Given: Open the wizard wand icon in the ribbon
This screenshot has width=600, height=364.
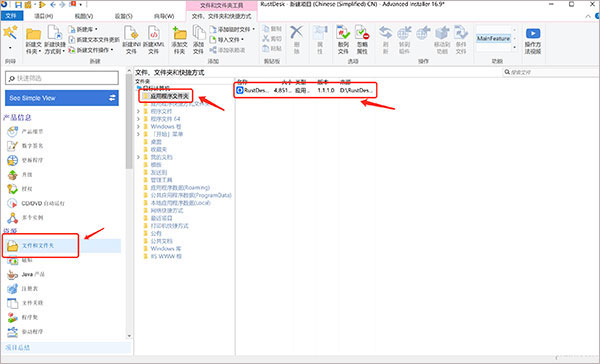Looking at the screenshot, I should [x=10, y=33].
